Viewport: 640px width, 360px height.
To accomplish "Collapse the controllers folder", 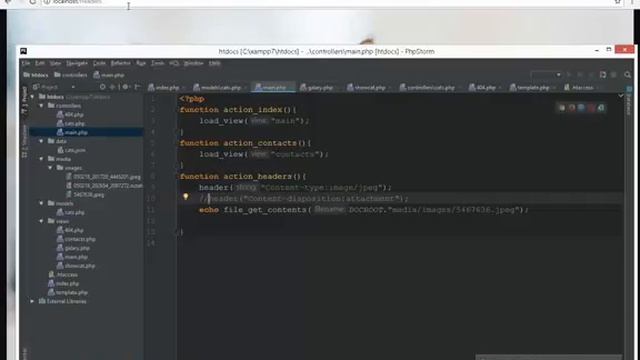I will pyautogui.click(x=41, y=106).
